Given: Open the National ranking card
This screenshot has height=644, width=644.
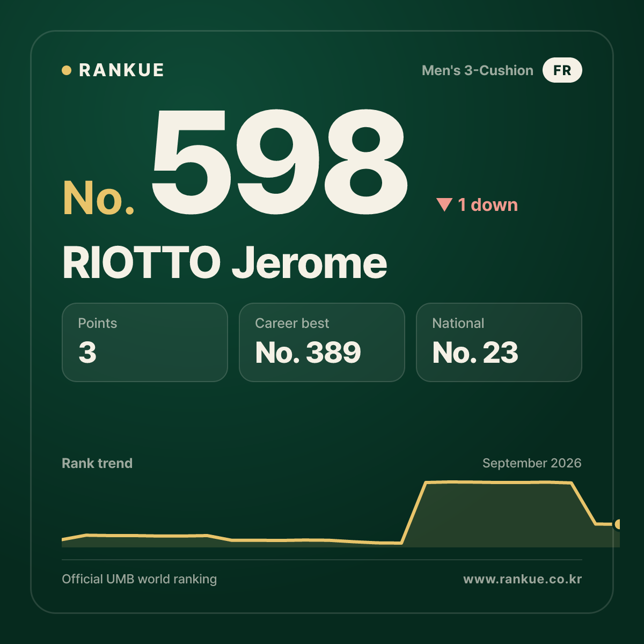Looking at the screenshot, I should 499,342.
